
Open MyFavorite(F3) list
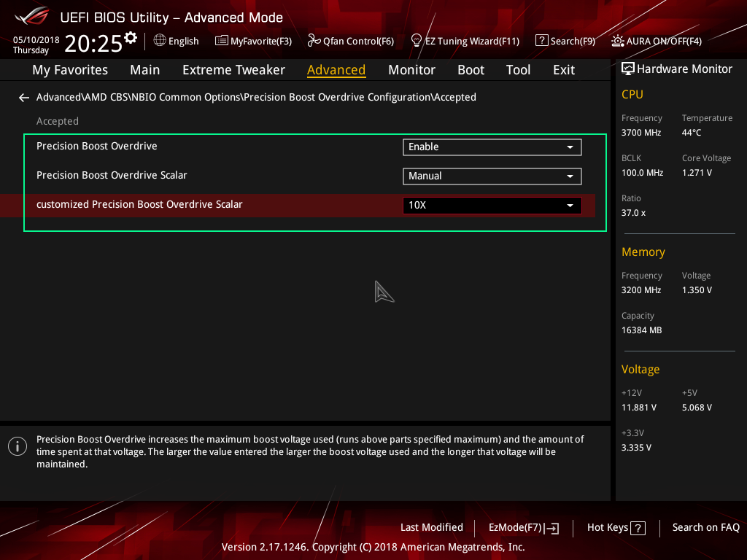[x=253, y=41]
